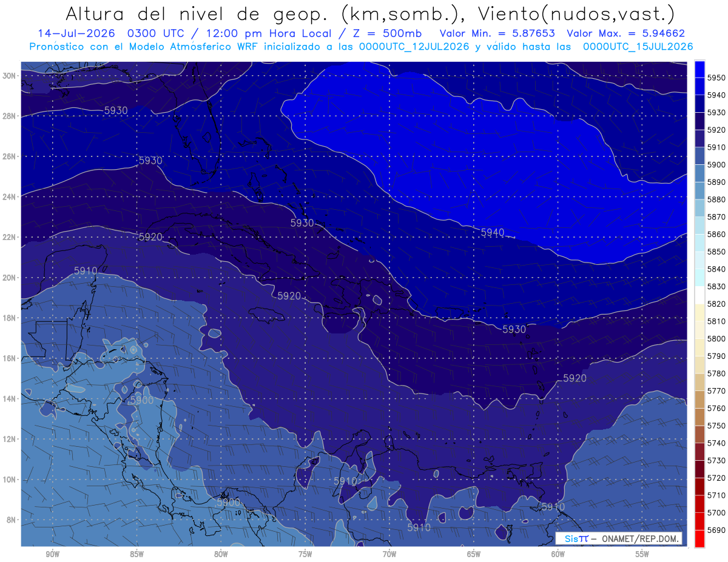Select the 20N latitude axis label
This screenshot has width=728, height=562.
pos(8,278)
